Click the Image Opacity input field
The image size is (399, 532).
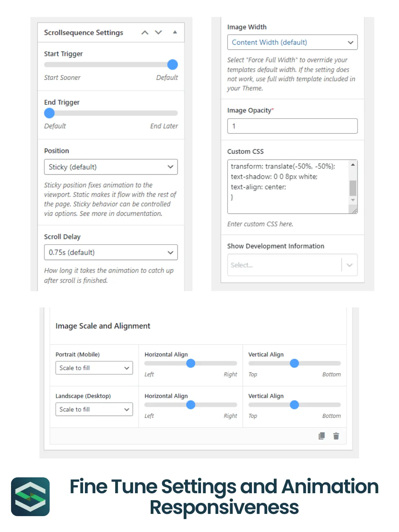pos(292,126)
